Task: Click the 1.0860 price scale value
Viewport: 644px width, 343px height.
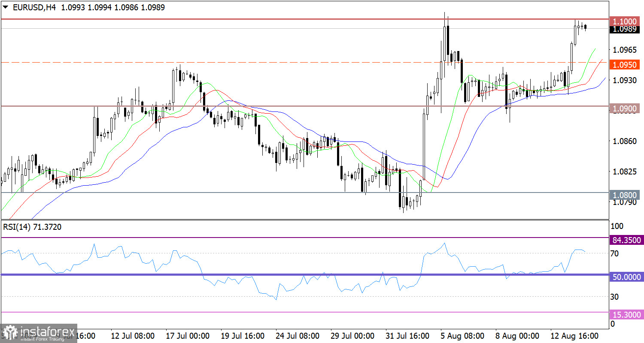Action: [624, 141]
